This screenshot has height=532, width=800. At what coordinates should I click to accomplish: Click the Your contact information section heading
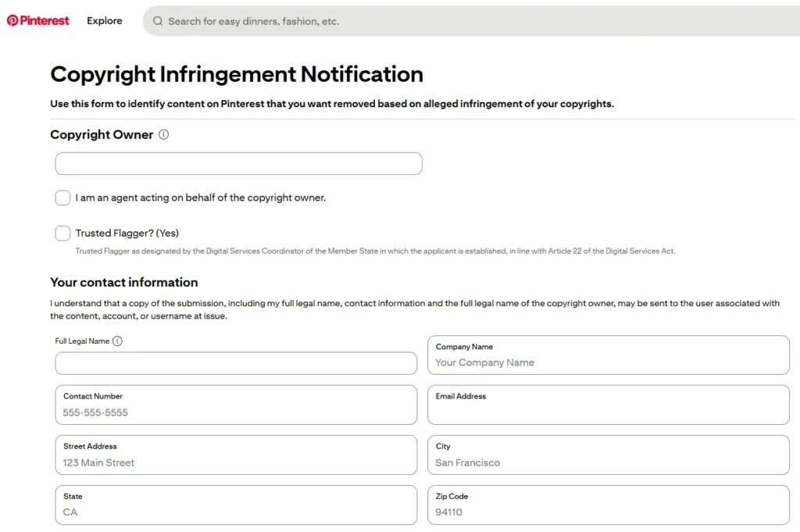point(124,282)
